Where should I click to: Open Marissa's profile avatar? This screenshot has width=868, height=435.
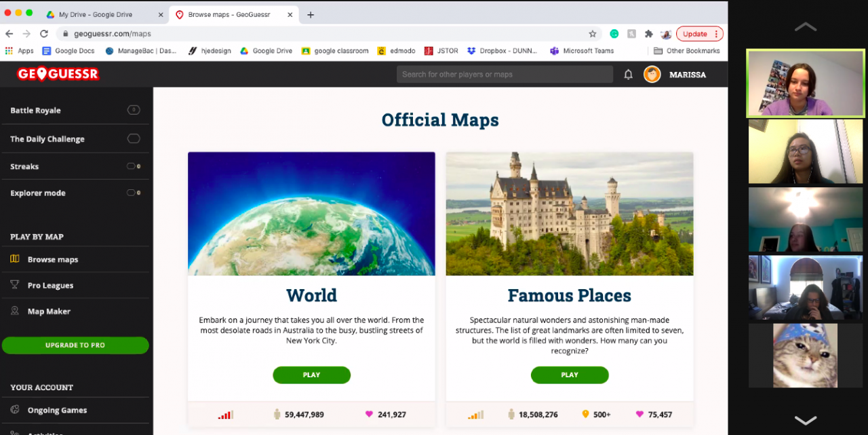click(652, 75)
